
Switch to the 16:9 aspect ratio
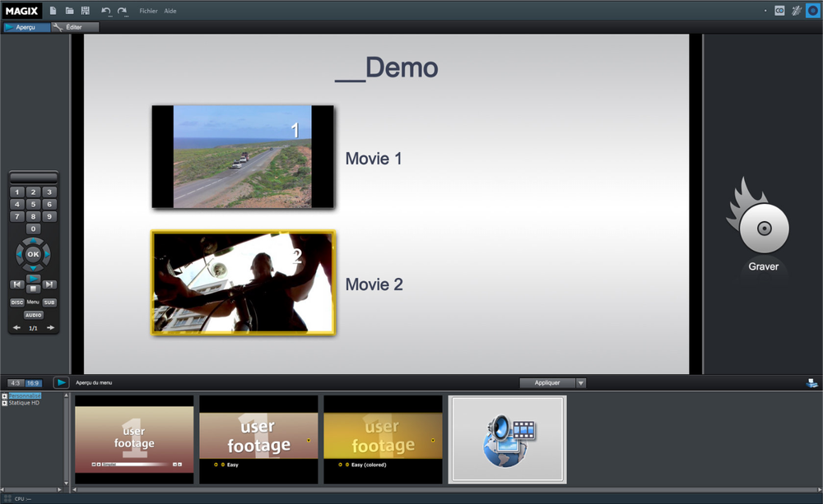point(33,383)
